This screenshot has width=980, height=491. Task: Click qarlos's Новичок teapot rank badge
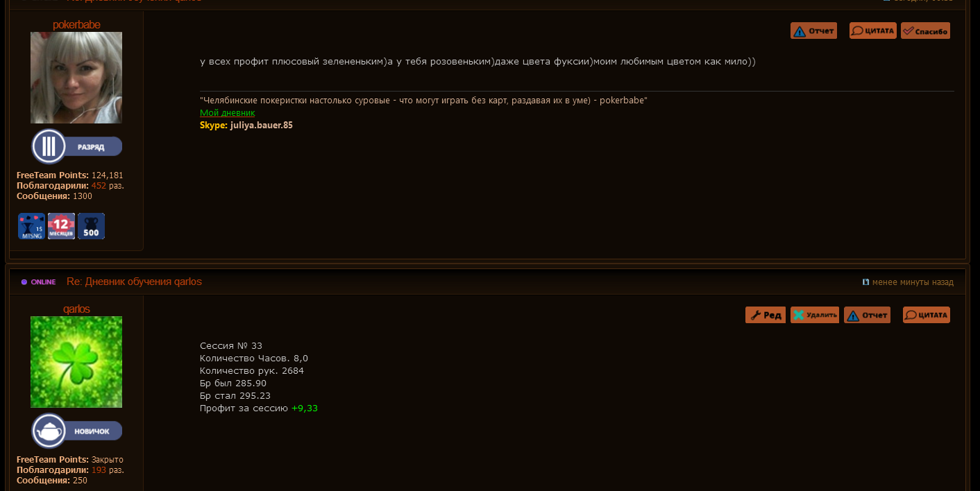coord(76,431)
